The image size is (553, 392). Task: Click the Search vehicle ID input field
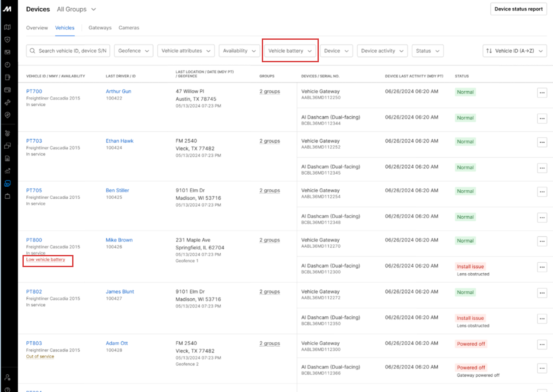[69, 51]
